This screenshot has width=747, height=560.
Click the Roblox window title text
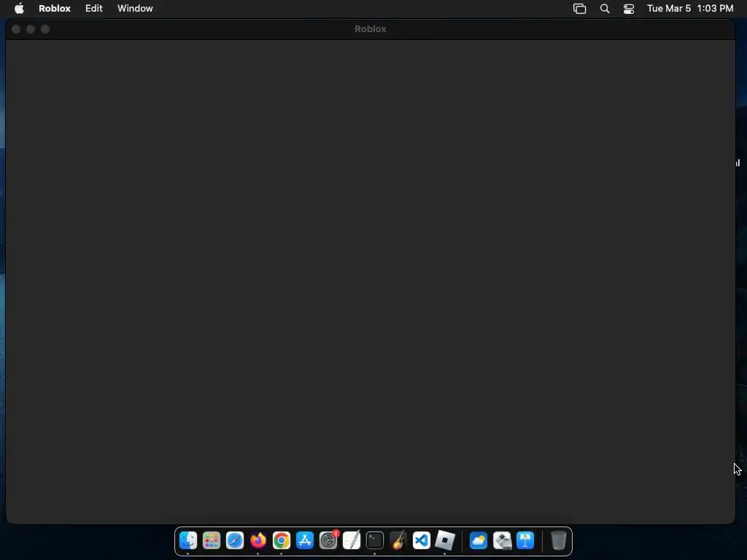point(370,29)
